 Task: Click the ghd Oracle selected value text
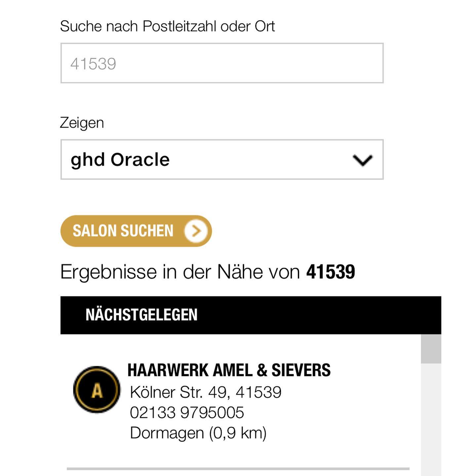pos(120,160)
